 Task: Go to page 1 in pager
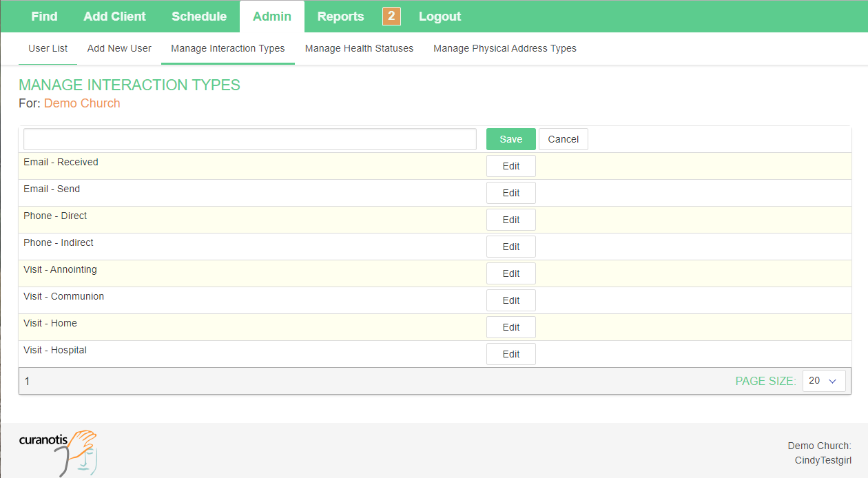click(x=27, y=381)
